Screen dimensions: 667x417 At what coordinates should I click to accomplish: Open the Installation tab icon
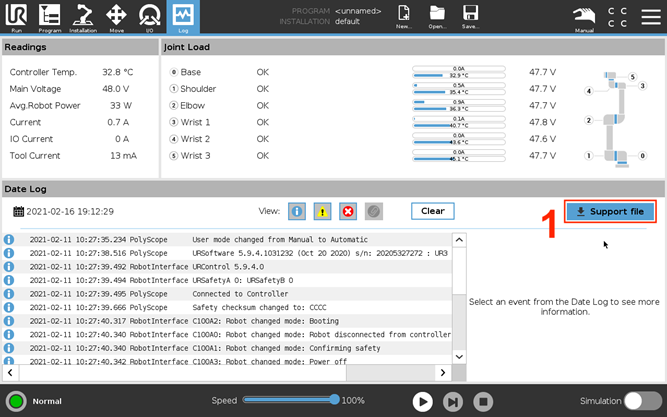tap(83, 16)
